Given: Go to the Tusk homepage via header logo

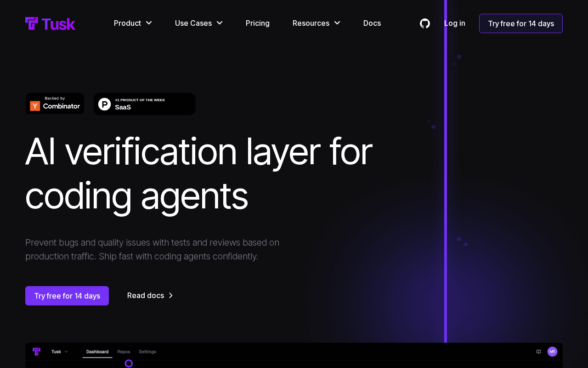Looking at the screenshot, I should tap(50, 23).
